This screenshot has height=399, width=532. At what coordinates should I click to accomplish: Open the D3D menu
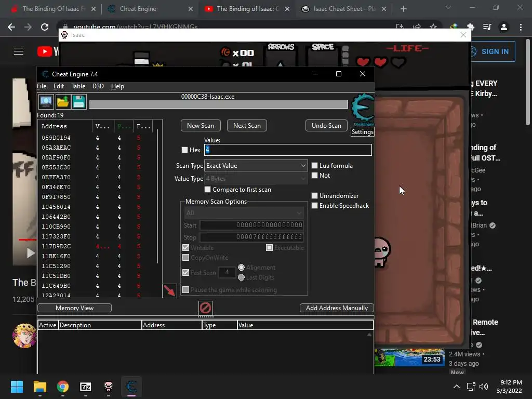(x=98, y=86)
